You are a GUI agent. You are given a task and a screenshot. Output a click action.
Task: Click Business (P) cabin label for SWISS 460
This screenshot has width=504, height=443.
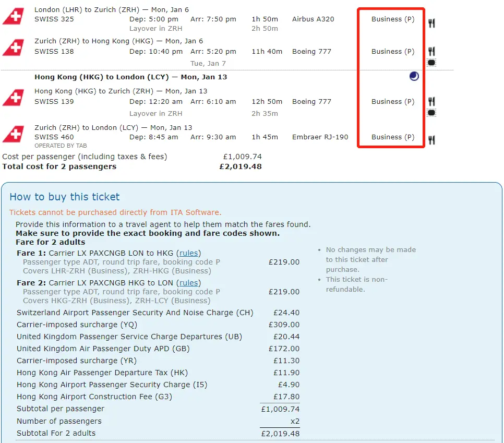click(x=393, y=137)
